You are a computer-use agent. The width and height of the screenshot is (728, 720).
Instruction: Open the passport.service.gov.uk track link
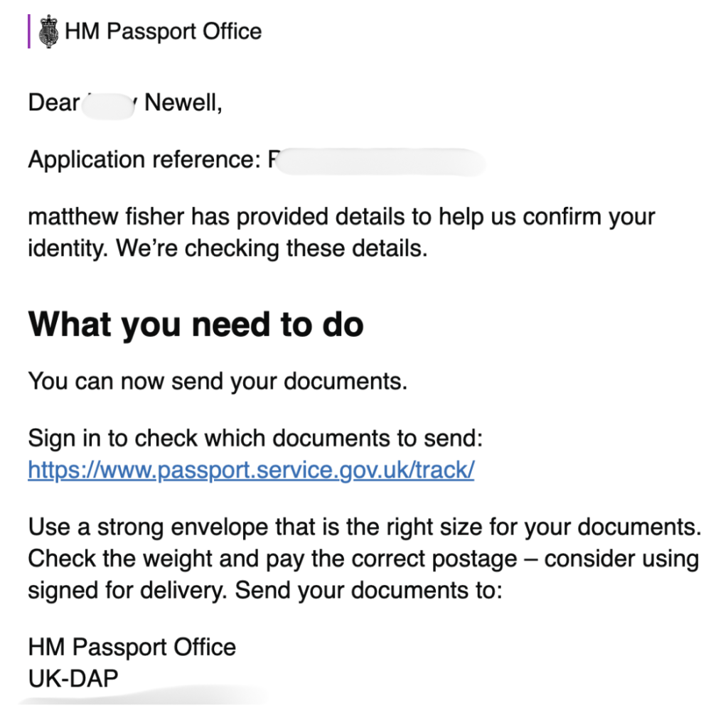pyautogui.click(x=251, y=470)
